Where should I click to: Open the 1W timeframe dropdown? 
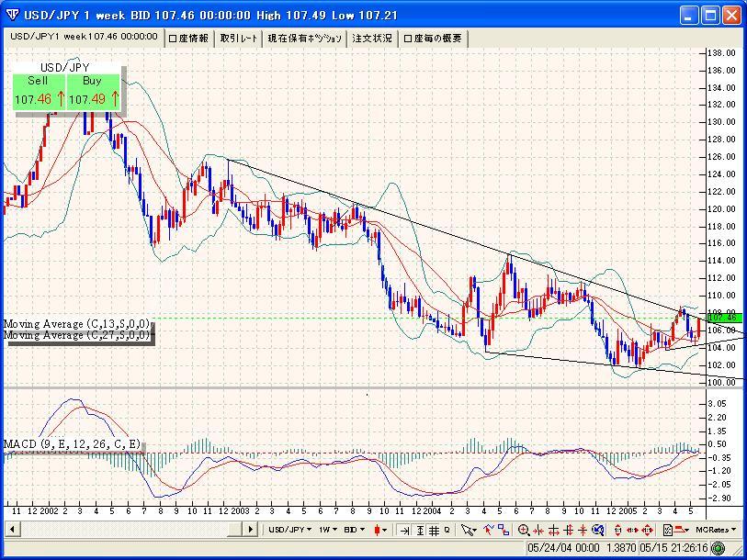click(328, 530)
